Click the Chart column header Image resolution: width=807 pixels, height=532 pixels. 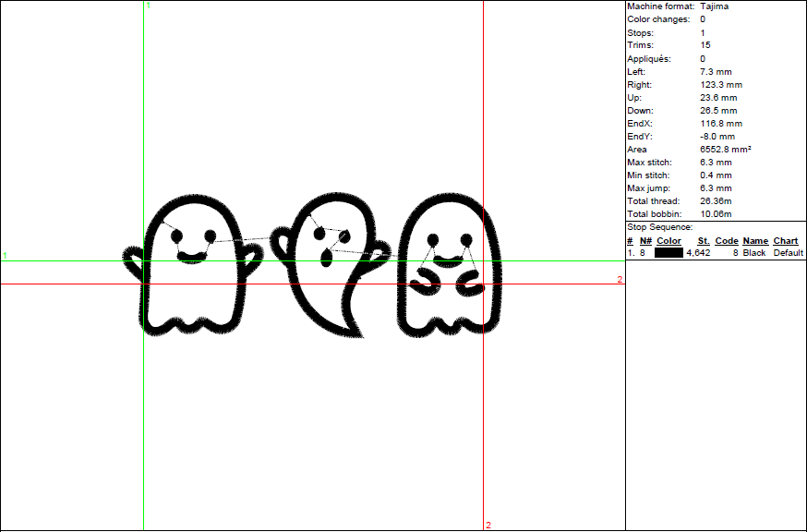click(x=786, y=241)
